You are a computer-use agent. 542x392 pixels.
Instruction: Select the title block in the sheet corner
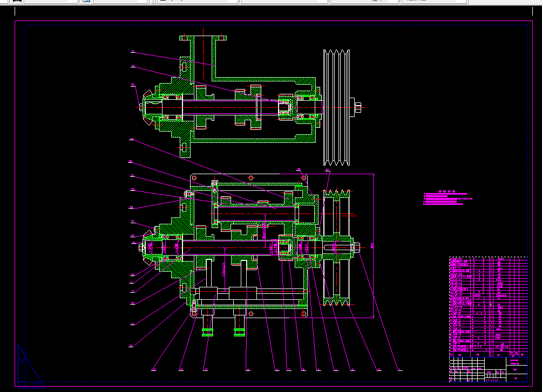pyautogui.click(x=488, y=369)
